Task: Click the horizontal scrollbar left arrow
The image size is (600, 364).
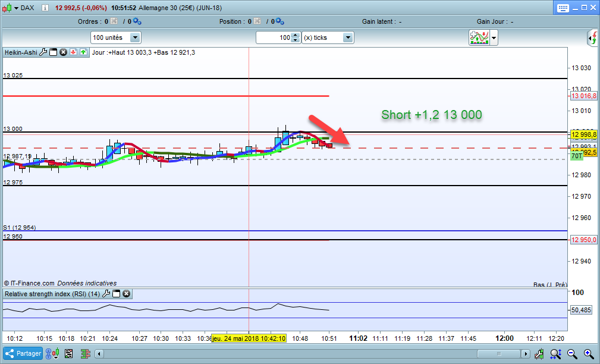Action: pos(99,354)
